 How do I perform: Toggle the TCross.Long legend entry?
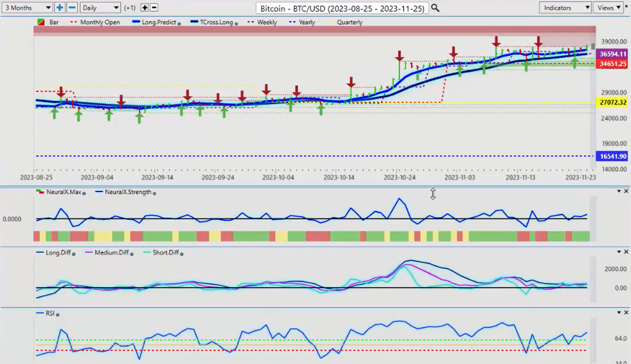[x=216, y=22]
